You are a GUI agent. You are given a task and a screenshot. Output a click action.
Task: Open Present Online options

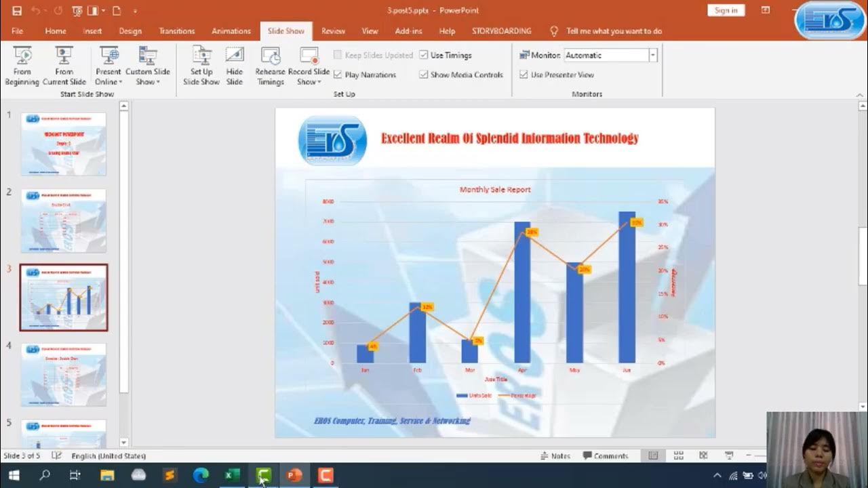[x=108, y=67]
